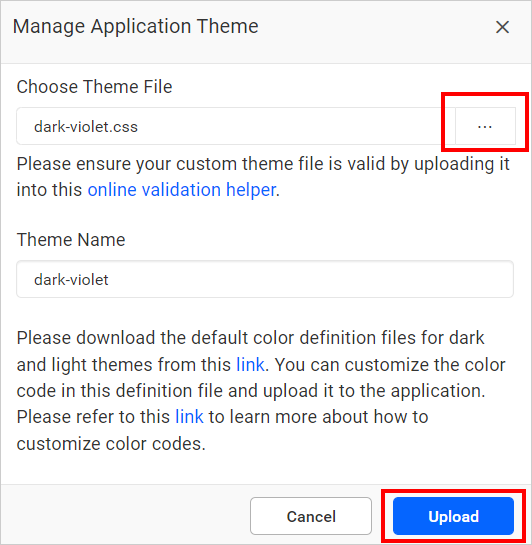
Task: Open the default color definition files link
Action: pos(250,365)
